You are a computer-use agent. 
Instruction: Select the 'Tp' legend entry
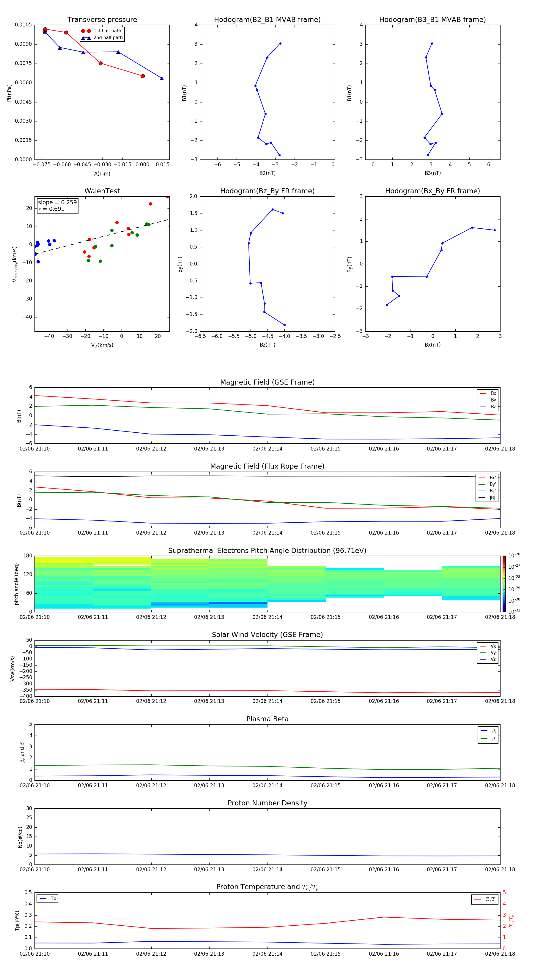pos(48,899)
